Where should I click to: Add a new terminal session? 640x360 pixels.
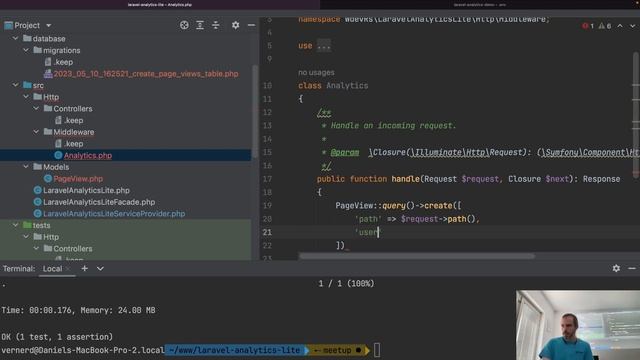(84, 269)
